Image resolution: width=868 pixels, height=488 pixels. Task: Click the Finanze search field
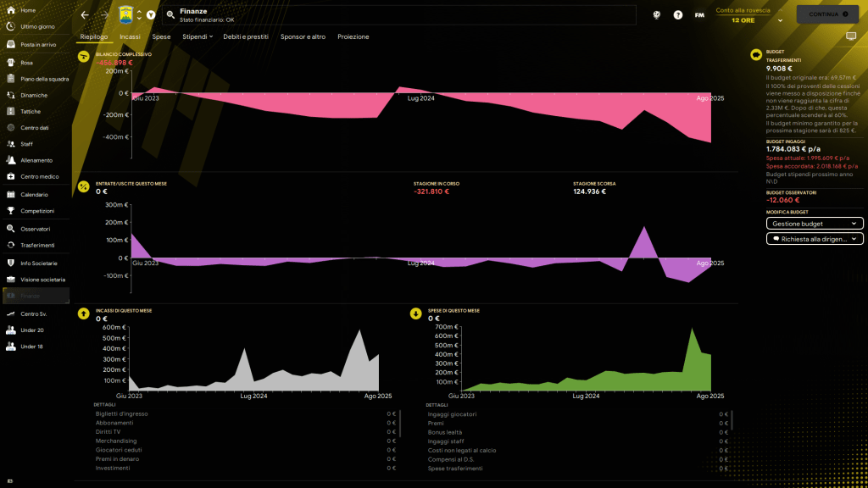click(398, 15)
